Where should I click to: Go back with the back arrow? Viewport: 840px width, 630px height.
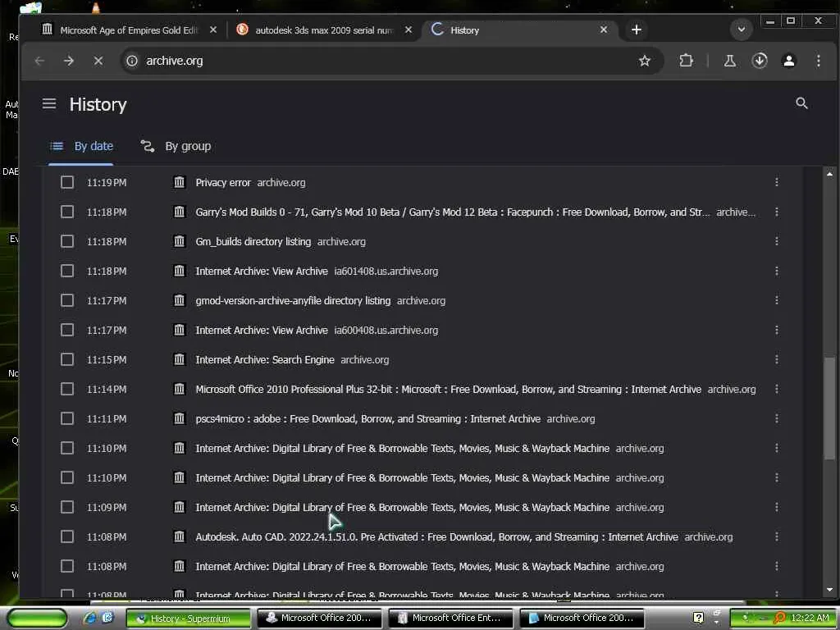39,61
